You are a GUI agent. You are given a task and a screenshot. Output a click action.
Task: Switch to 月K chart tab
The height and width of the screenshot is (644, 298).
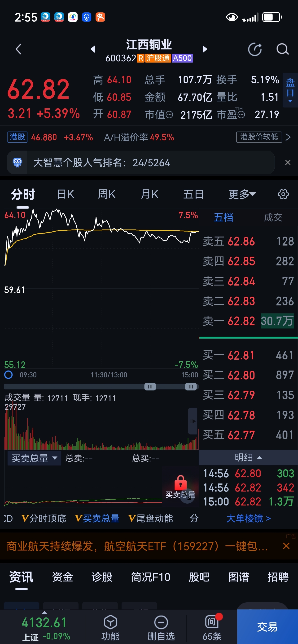pos(150,194)
